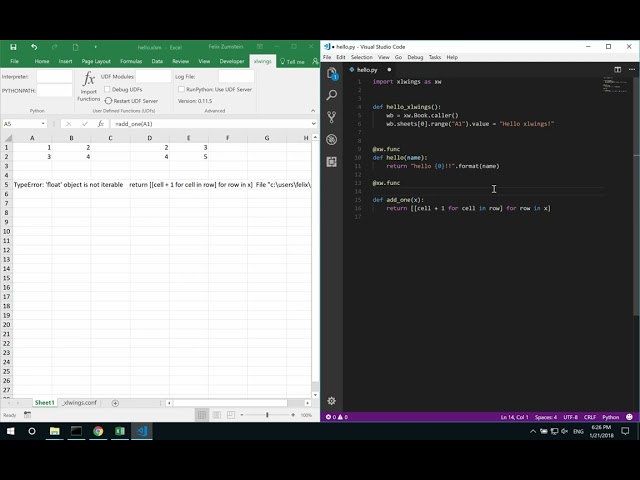Click Excel vertical scroll down arrow
The height and width of the screenshot is (480, 640).
coord(315,395)
